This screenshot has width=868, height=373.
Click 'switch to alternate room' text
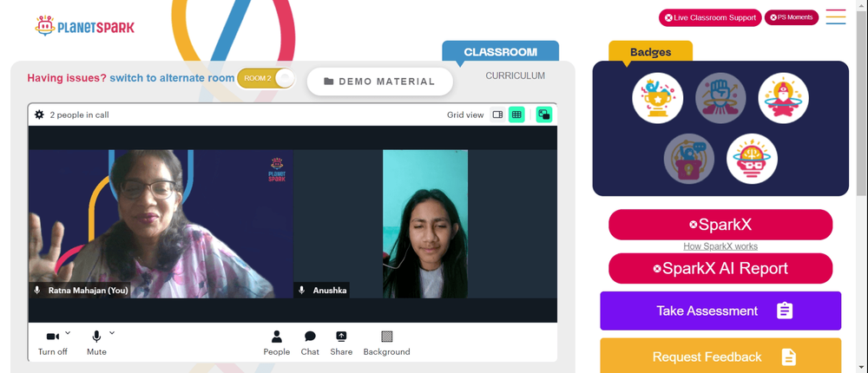[172, 78]
